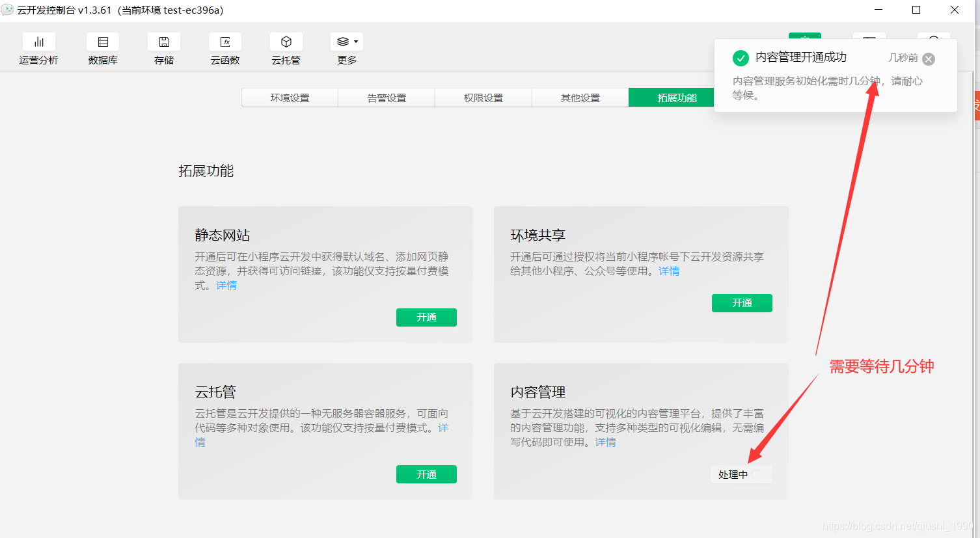The height and width of the screenshot is (538, 980).
Task: Click the 环境共享 card title
Action: [x=538, y=235]
